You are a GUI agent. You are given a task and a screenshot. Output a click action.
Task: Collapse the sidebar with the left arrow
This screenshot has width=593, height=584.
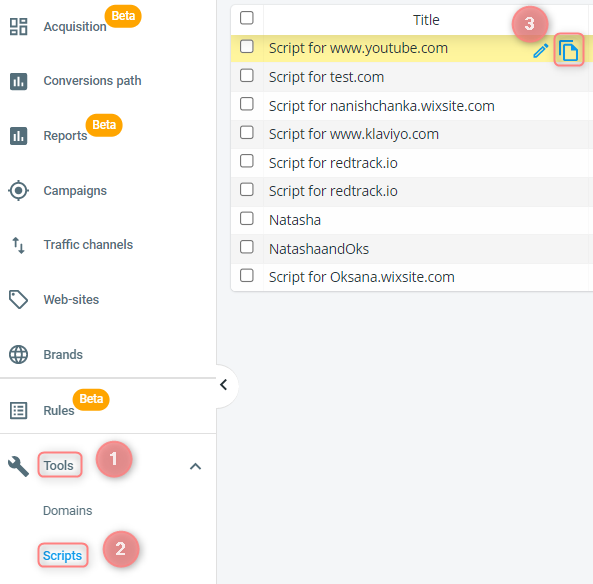pos(224,385)
